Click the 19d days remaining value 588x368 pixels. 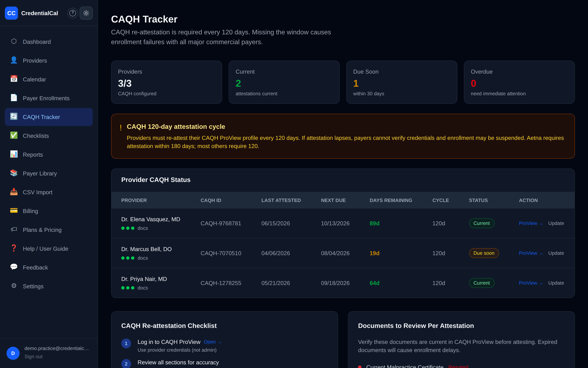click(x=374, y=253)
